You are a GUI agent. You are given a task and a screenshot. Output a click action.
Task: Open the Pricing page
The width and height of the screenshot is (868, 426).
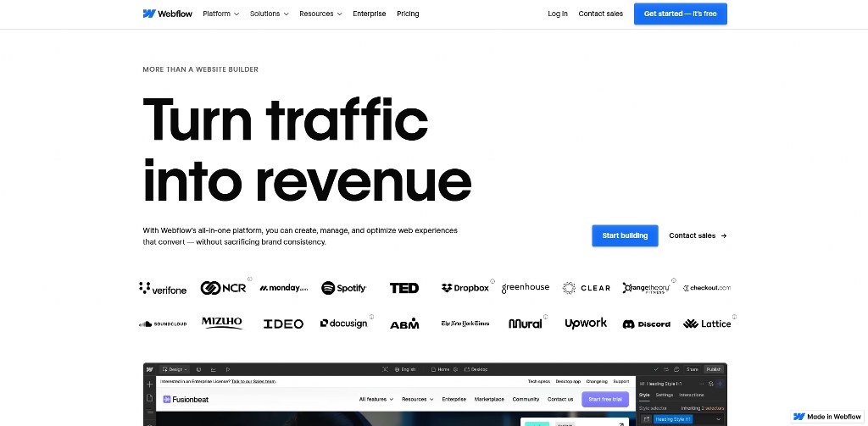(408, 14)
